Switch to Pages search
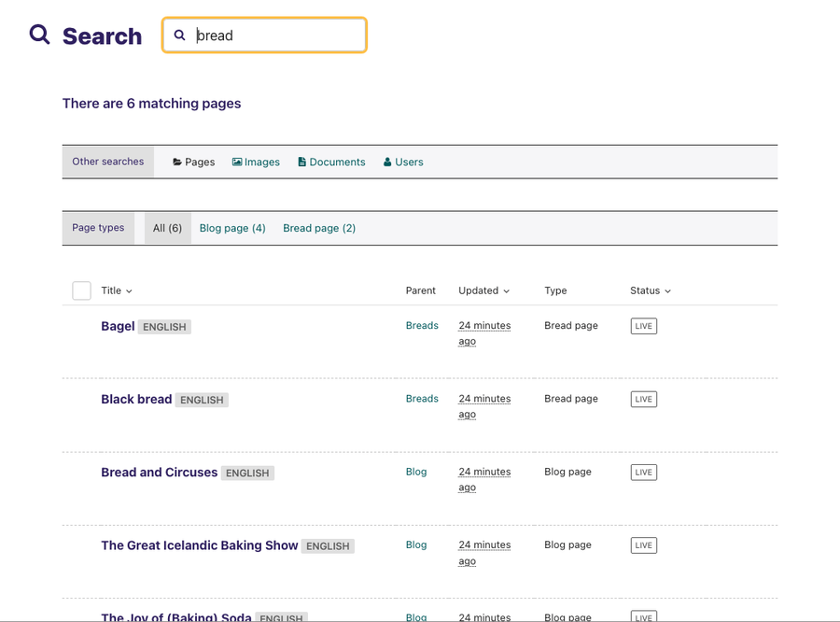This screenshot has width=840, height=622. click(193, 162)
